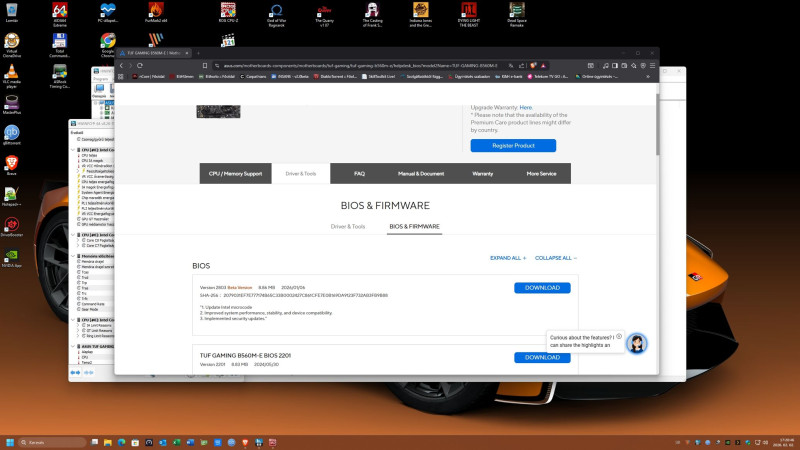This screenshot has width=800, height=450.
Task: Open ROG CPU-Z desktop shortcut
Action: tap(228, 13)
